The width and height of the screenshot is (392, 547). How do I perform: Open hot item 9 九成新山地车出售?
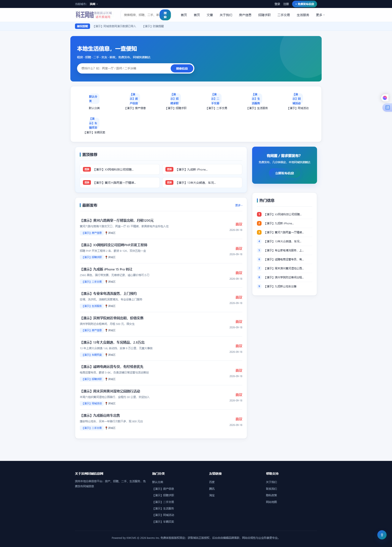[x=284, y=286]
